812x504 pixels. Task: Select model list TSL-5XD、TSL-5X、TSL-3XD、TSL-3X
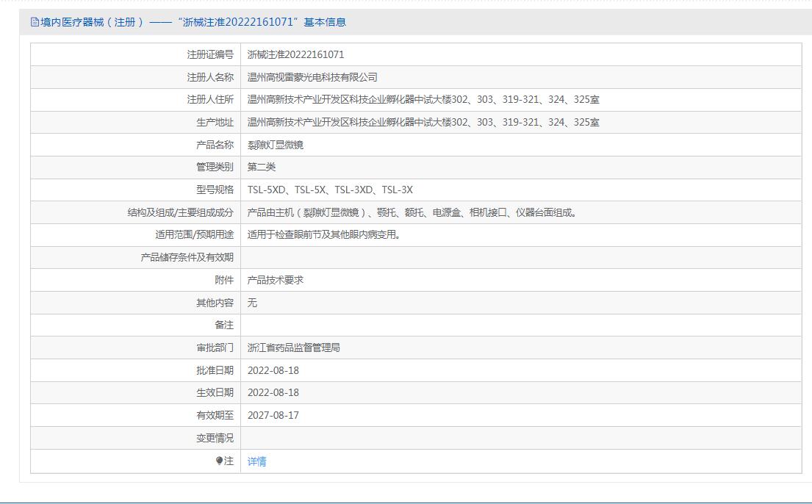click(330, 190)
